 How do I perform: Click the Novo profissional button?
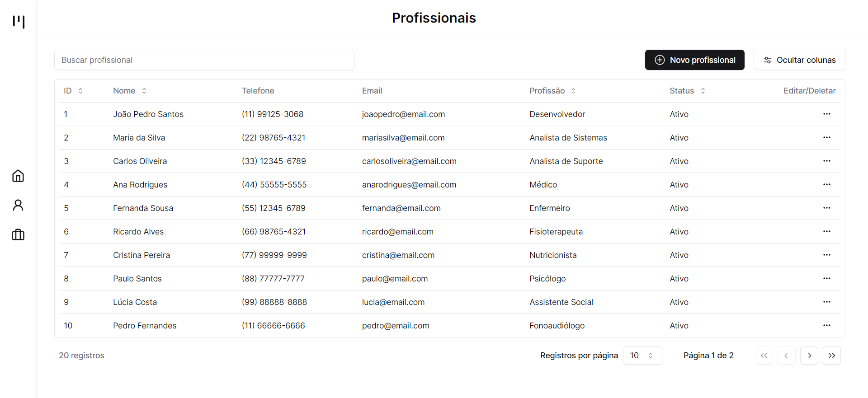pos(695,60)
